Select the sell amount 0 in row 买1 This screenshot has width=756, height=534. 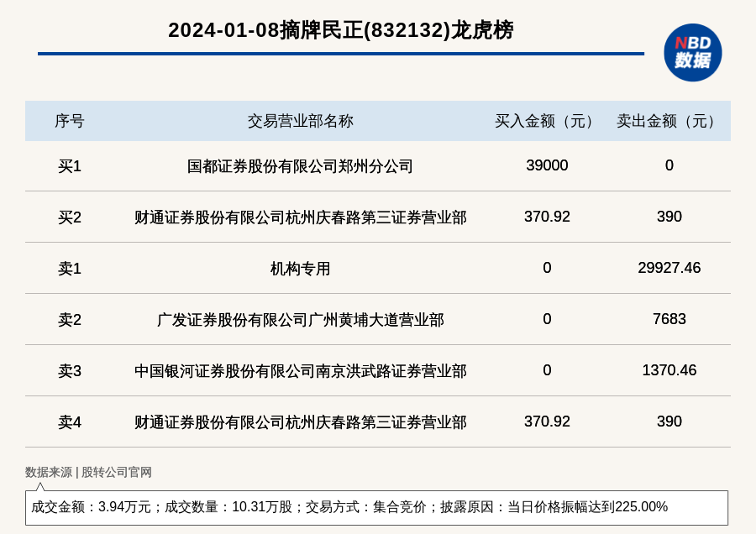[x=669, y=165]
